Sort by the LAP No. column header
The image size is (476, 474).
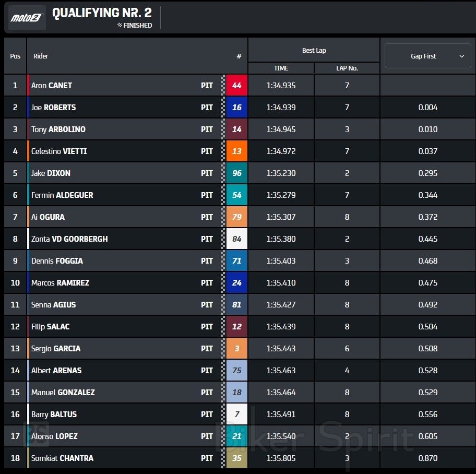347,68
